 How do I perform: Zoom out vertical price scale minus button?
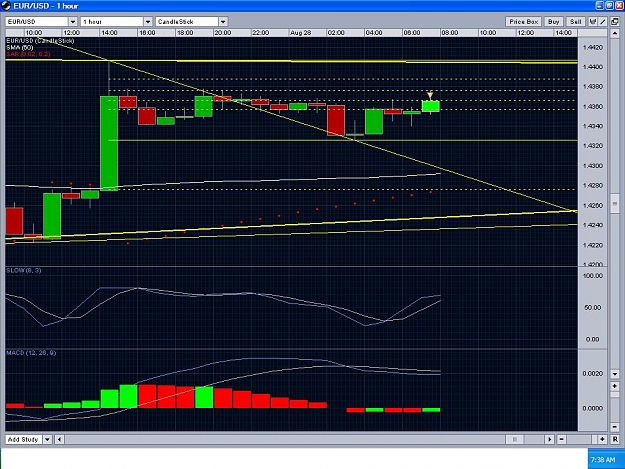[615, 427]
